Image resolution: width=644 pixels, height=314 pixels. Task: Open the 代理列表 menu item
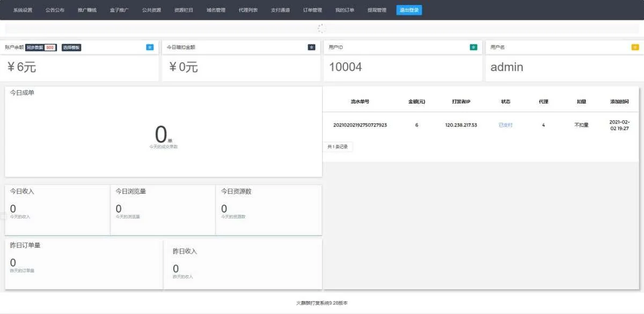click(x=248, y=10)
